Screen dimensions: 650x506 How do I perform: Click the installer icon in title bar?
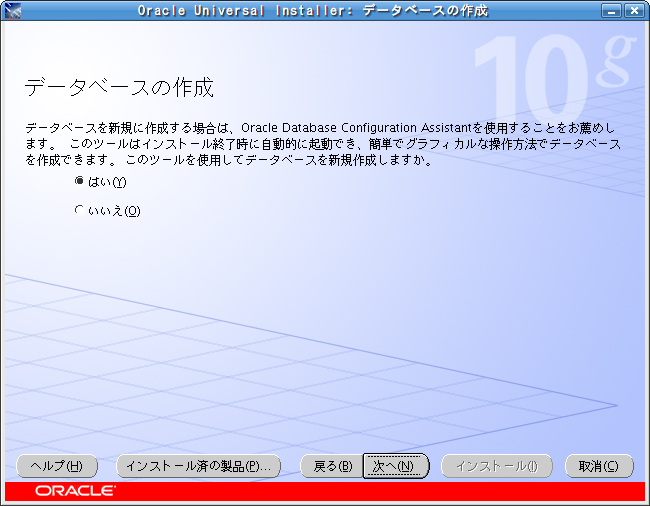(x=12, y=10)
